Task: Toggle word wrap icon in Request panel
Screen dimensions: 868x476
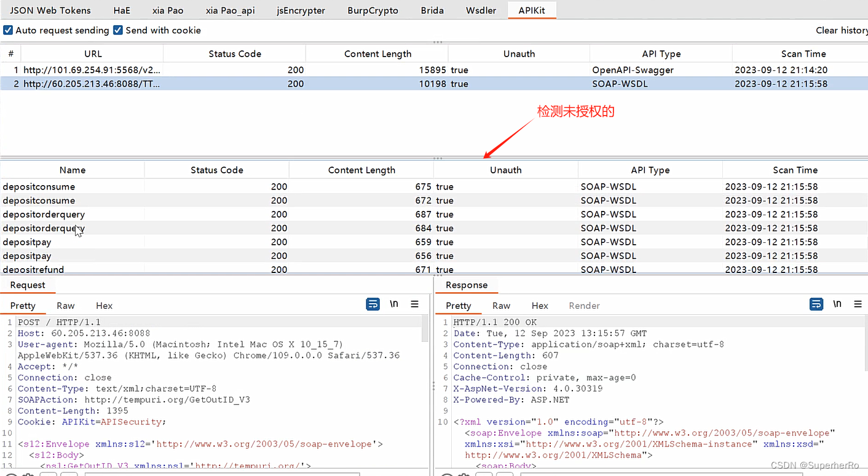Action: 373,304
